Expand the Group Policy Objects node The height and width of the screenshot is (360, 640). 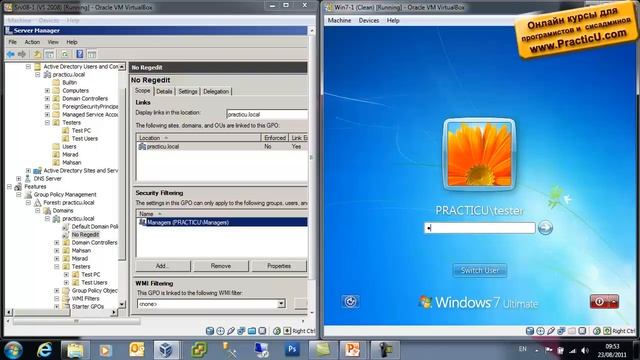click(57, 290)
